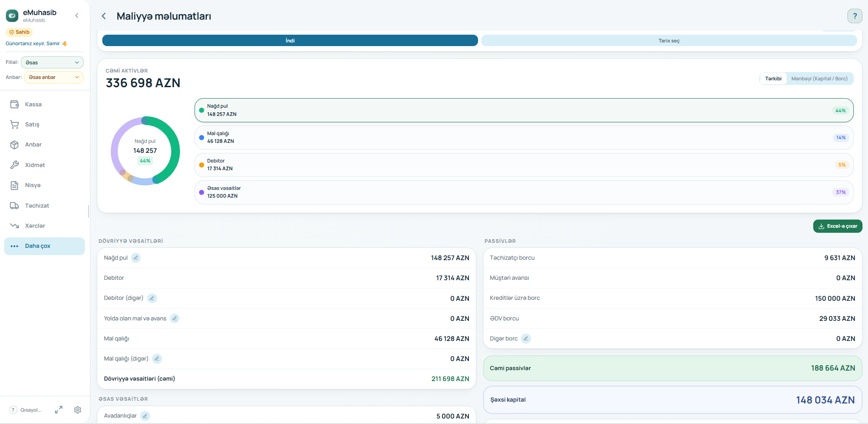Open Xidmət wrench menu item
868x424 pixels.
44,165
